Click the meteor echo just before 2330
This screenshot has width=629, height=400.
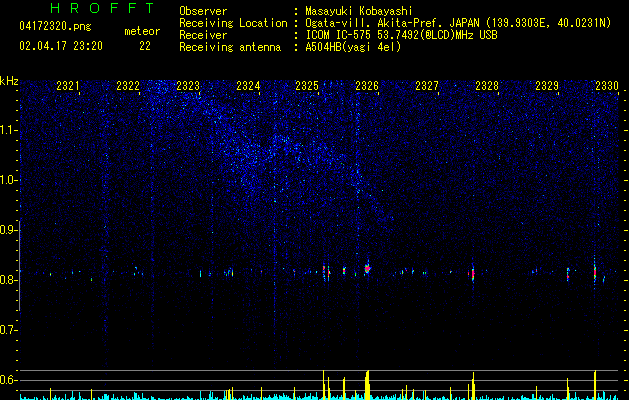[x=595, y=272]
